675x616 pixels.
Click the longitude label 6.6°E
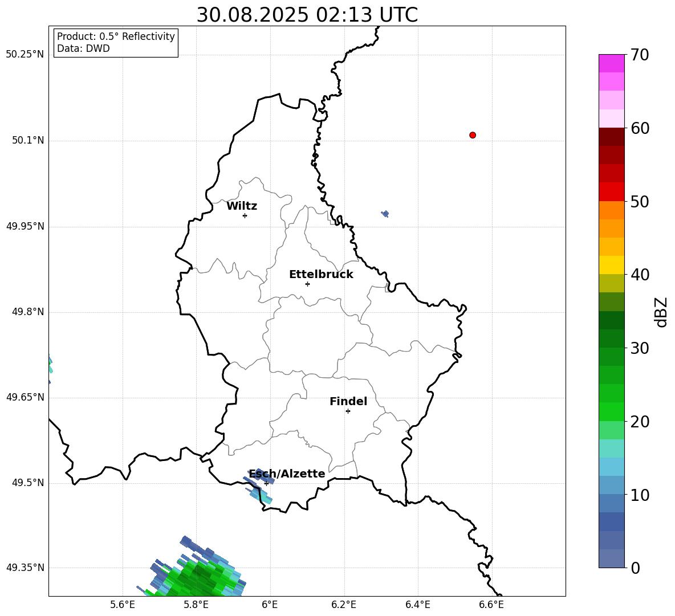tap(491, 605)
